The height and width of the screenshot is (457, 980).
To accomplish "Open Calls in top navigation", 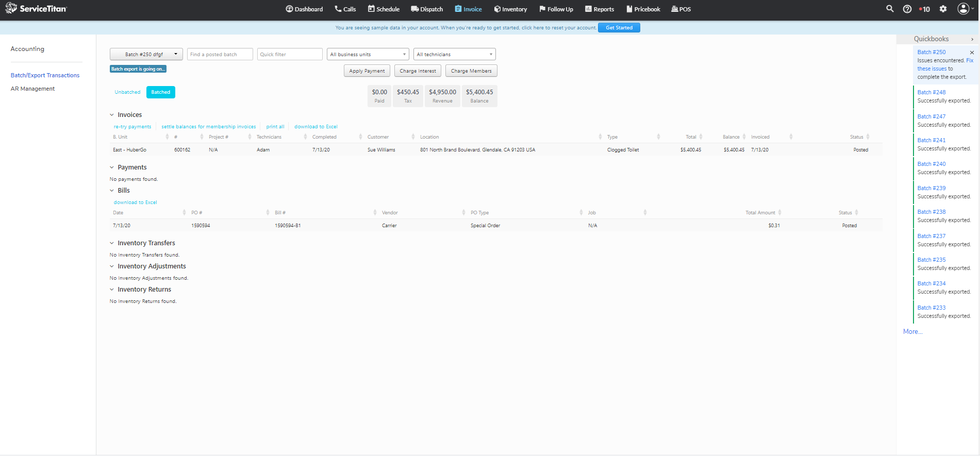I will point(345,9).
